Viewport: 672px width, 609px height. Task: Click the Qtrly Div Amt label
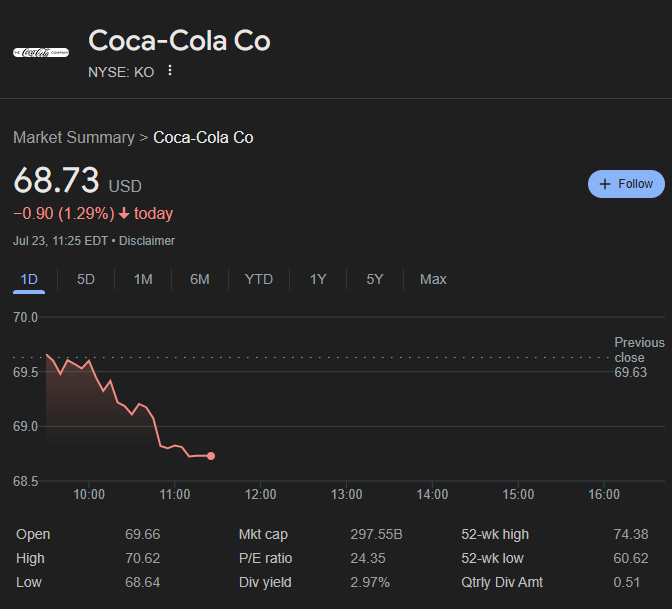(502, 582)
